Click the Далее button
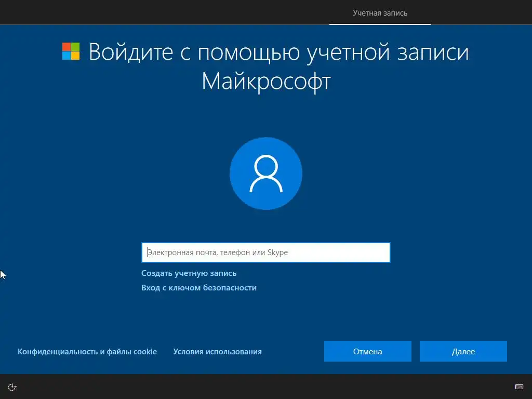The height and width of the screenshot is (399, 532). click(x=463, y=351)
